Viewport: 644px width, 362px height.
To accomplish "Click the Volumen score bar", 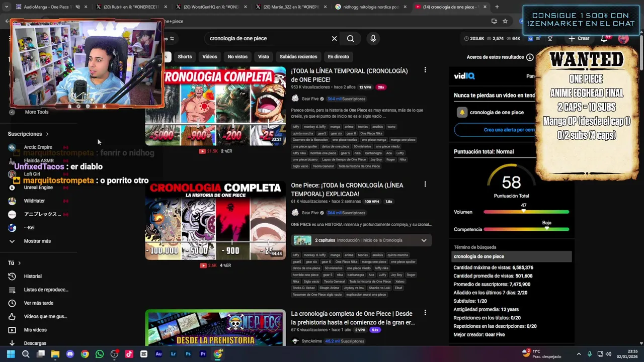I will (526, 212).
